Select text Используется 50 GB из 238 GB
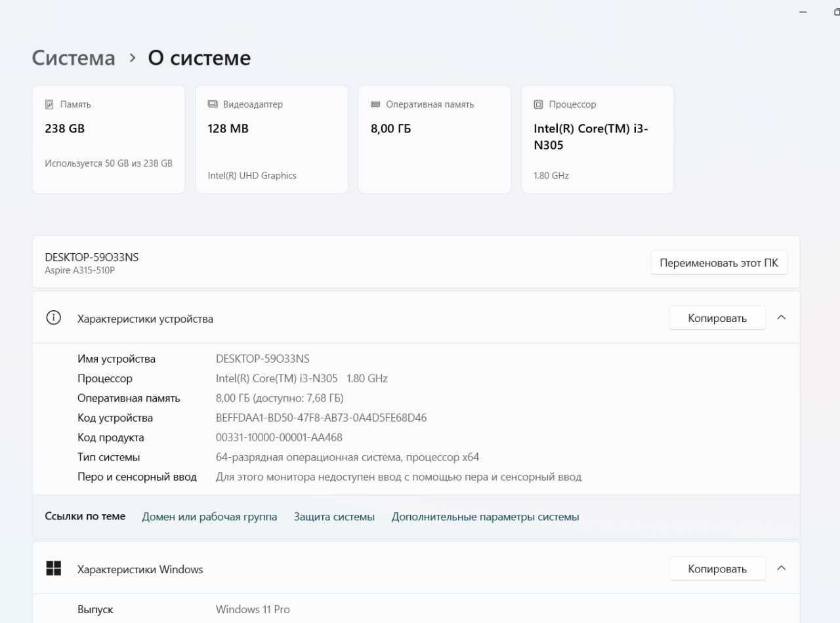This screenshot has height=623, width=840. tap(108, 163)
